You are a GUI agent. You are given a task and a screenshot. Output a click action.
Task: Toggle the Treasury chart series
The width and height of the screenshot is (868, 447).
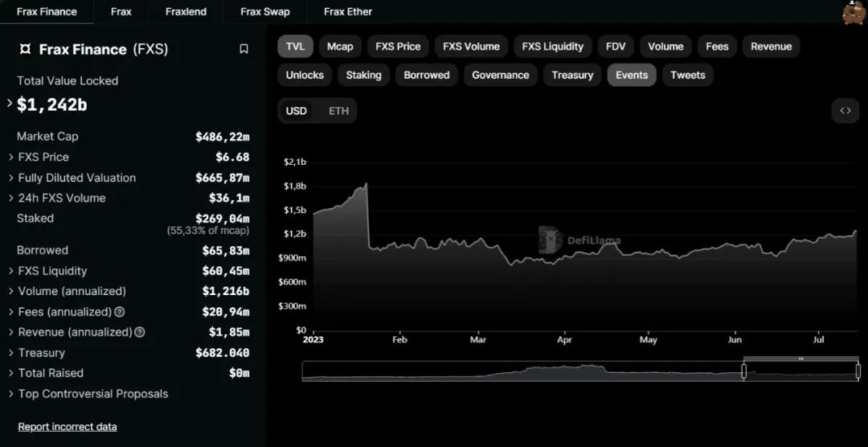pos(572,75)
